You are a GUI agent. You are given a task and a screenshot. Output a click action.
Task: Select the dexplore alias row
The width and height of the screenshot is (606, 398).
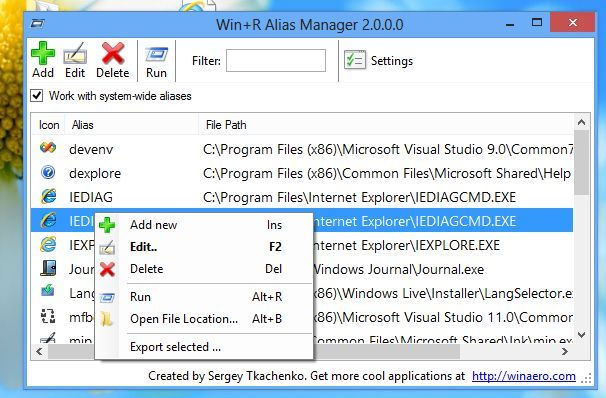tap(302, 173)
